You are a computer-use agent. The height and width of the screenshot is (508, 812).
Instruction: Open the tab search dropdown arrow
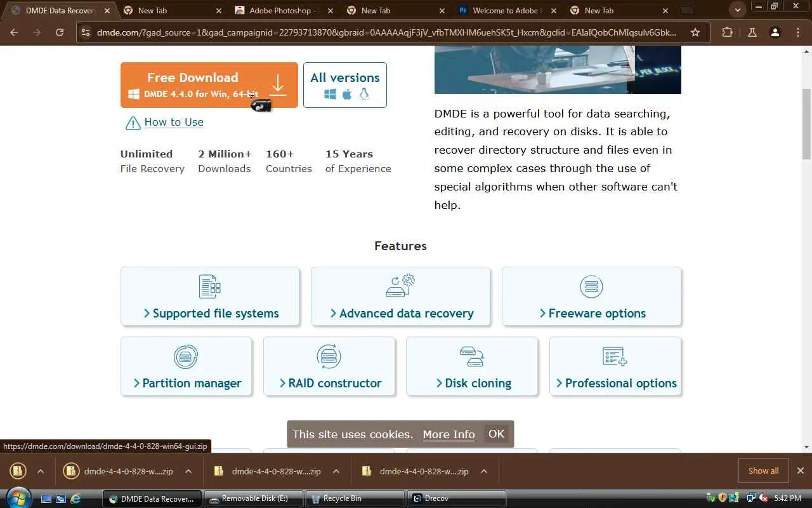click(x=737, y=10)
